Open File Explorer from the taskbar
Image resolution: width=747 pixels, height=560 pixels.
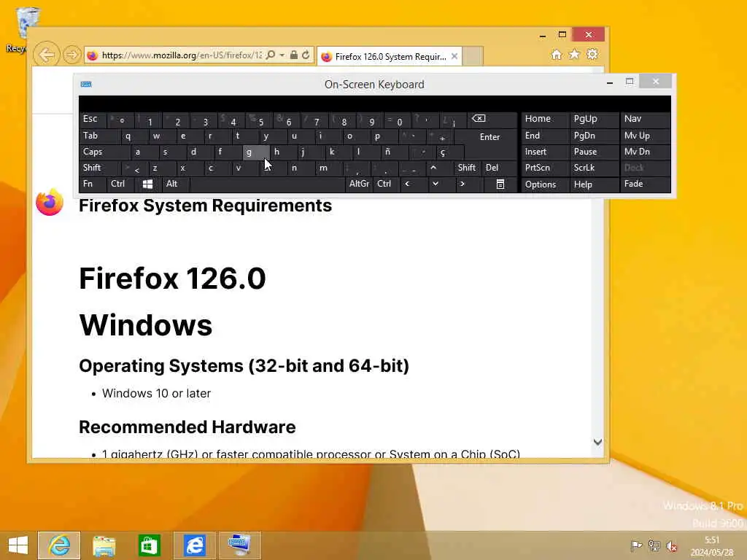coord(104,545)
